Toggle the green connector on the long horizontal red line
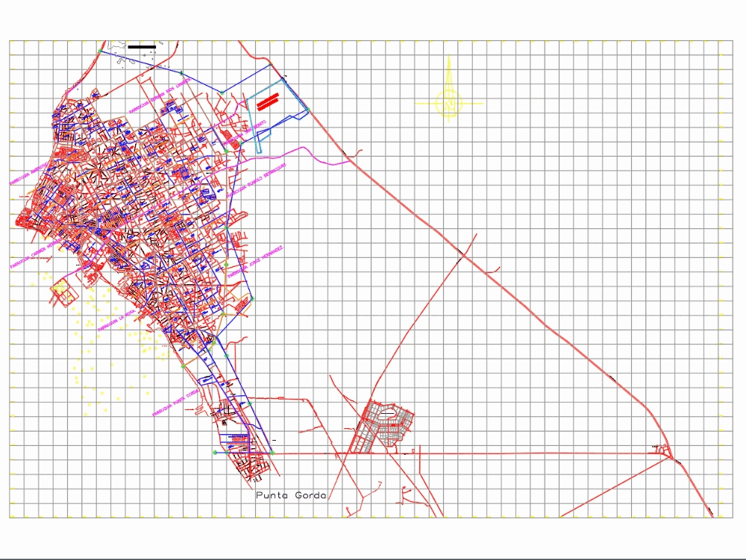Screen dimensions: 746x560 click(x=272, y=453)
